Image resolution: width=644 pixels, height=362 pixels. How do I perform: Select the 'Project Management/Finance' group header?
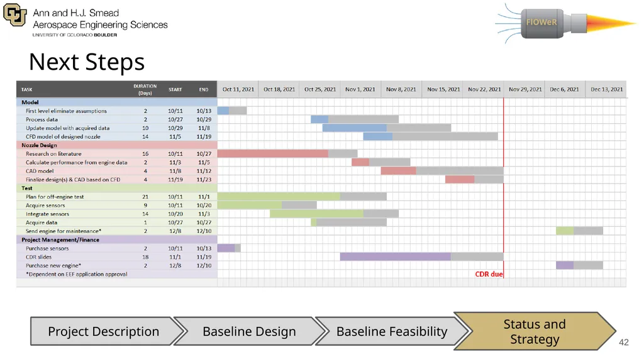(x=116, y=239)
